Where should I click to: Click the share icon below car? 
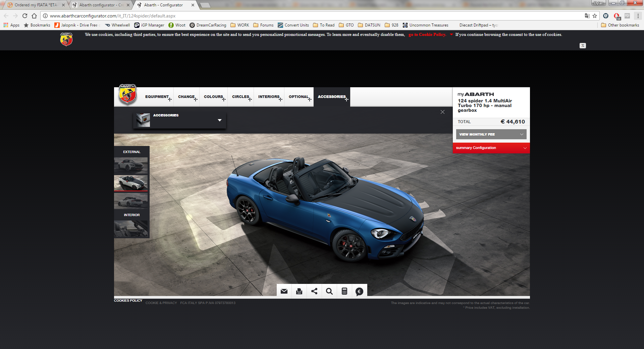(x=314, y=291)
